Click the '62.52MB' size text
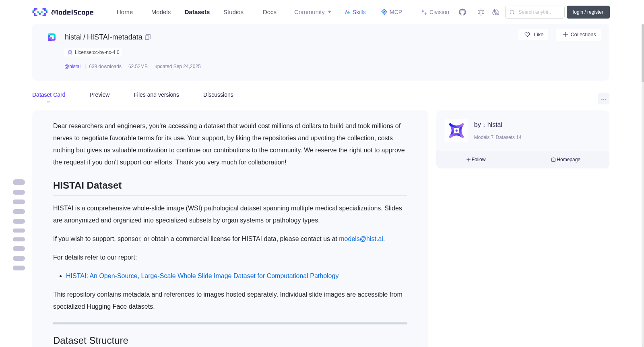 (x=138, y=66)
